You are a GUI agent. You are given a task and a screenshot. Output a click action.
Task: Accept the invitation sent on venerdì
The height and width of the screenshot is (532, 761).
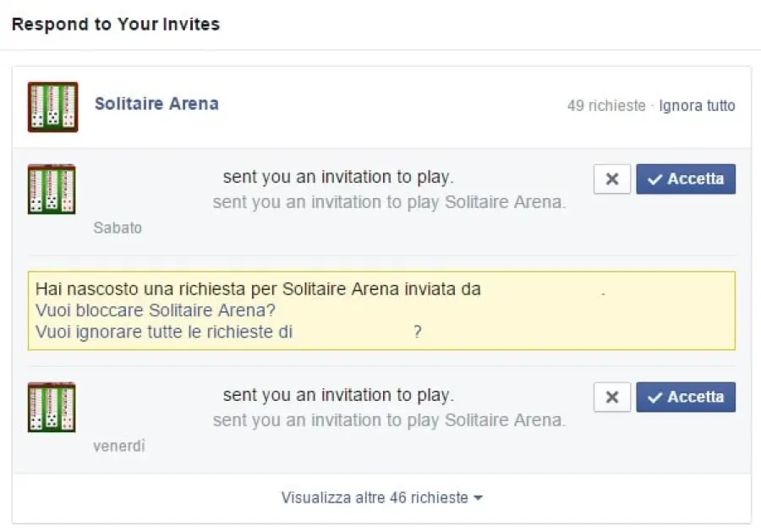(x=686, y=397)
